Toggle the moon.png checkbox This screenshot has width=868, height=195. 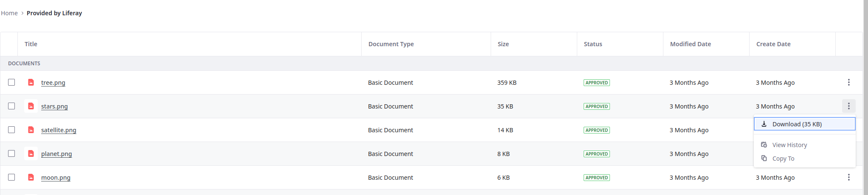coord(11,177)
